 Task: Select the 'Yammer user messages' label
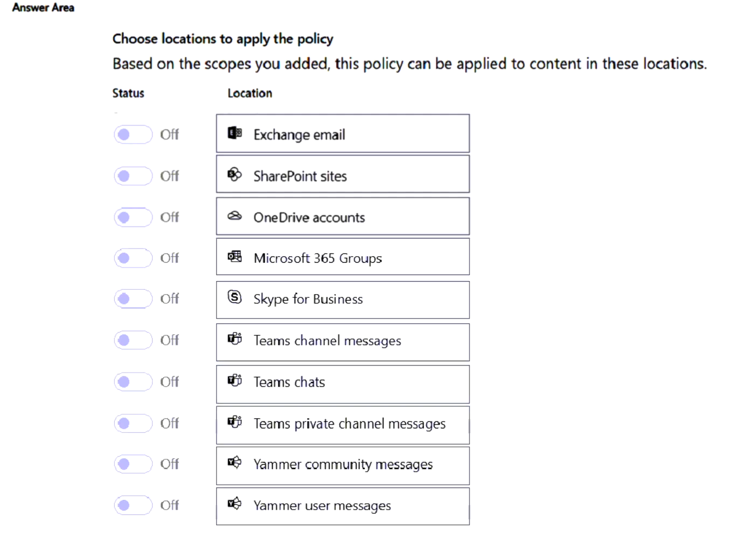pyautogui.click(x=322, y=506)
